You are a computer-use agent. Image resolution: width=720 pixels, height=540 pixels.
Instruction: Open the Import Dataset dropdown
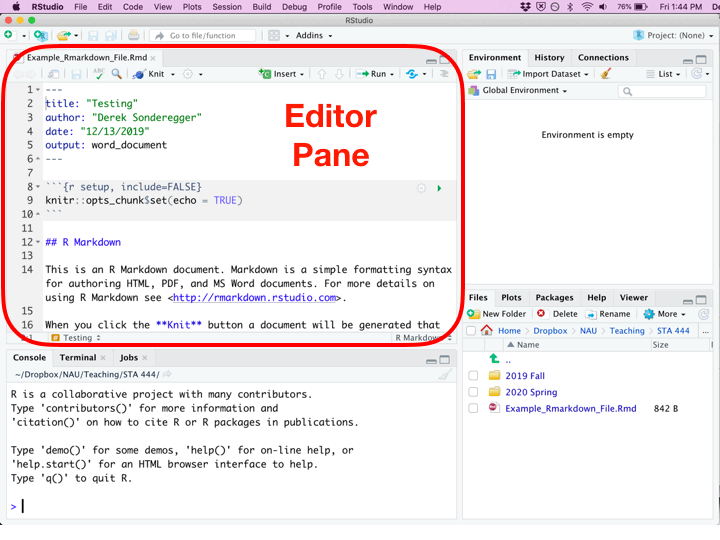coord(549,74)
